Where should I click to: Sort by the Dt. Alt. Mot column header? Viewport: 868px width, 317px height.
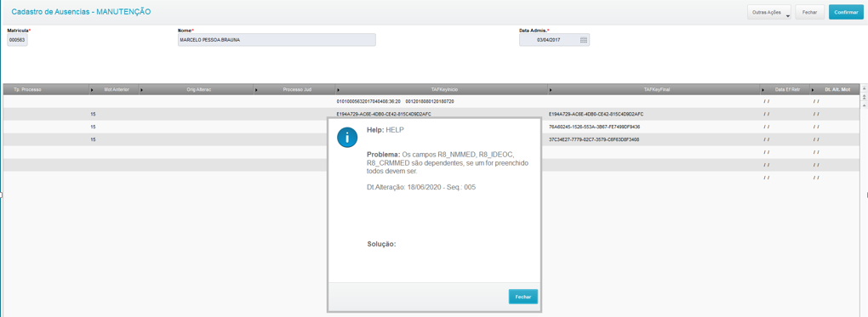click(x=835, y=89)
